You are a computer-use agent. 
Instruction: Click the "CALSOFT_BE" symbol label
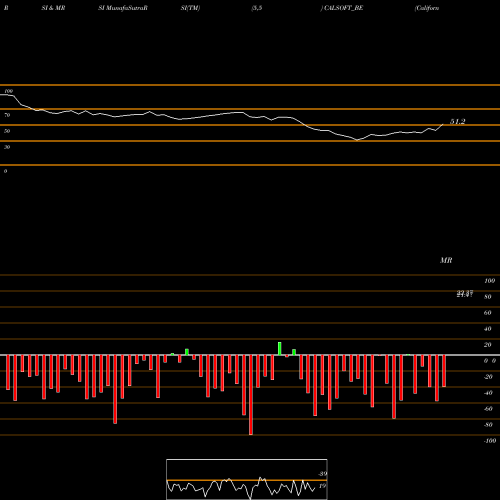pos(343,8)
